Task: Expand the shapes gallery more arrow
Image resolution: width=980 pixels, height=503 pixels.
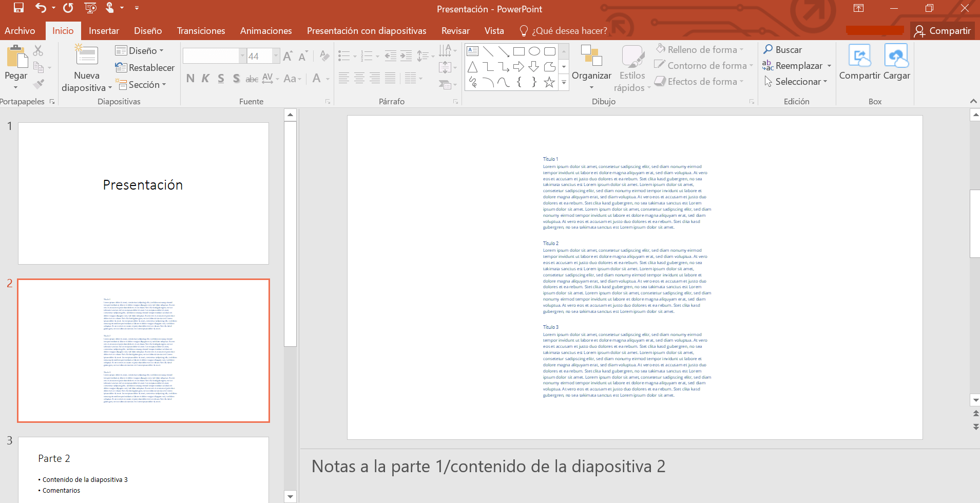Action: [564, 82]
